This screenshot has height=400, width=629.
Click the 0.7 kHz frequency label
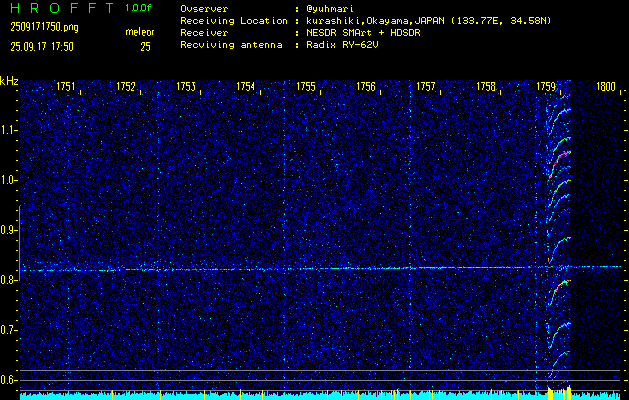(8, 330)
